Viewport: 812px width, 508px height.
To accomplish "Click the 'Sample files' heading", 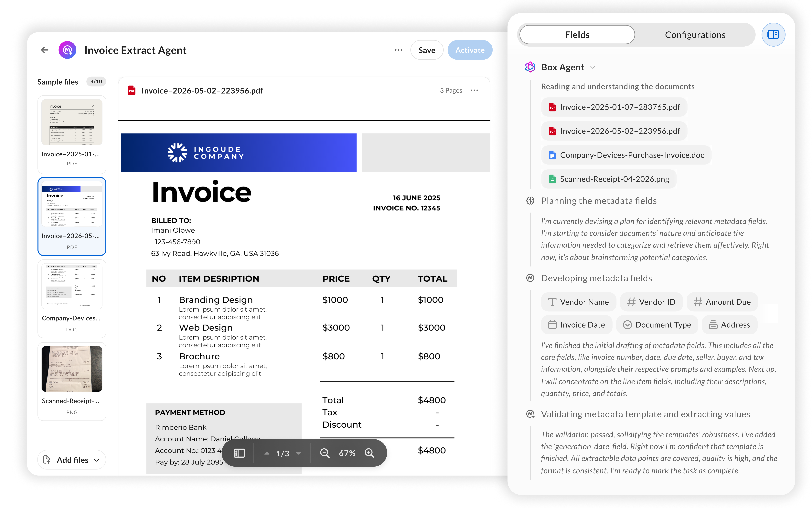I will [x=58, y=82].
